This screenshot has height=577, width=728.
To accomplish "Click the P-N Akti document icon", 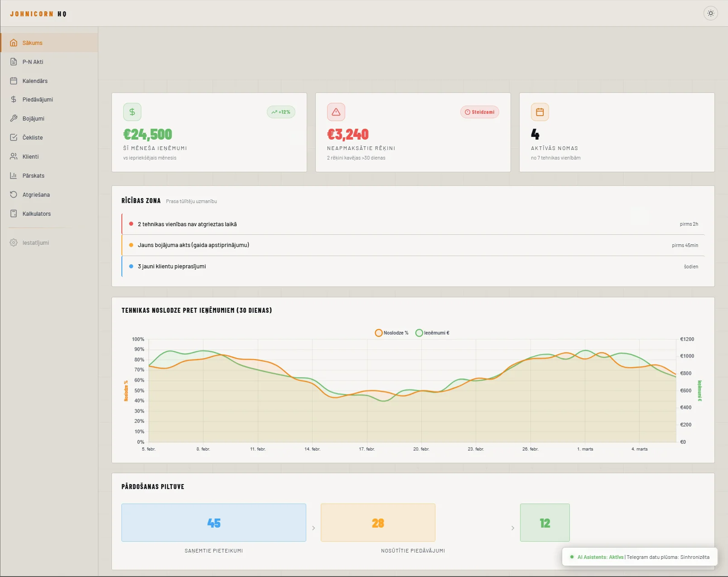I will (14, 62).
